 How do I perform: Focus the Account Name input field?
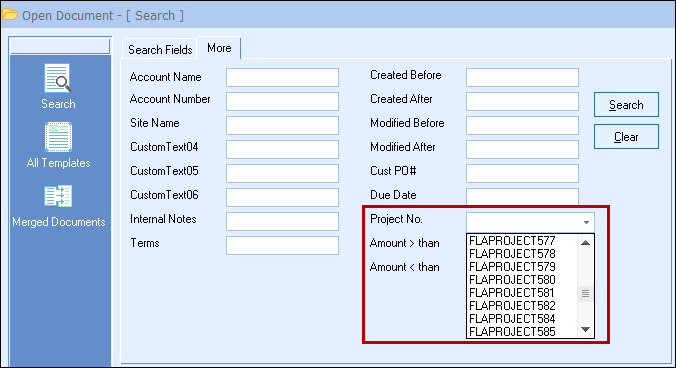coord(282,78)
